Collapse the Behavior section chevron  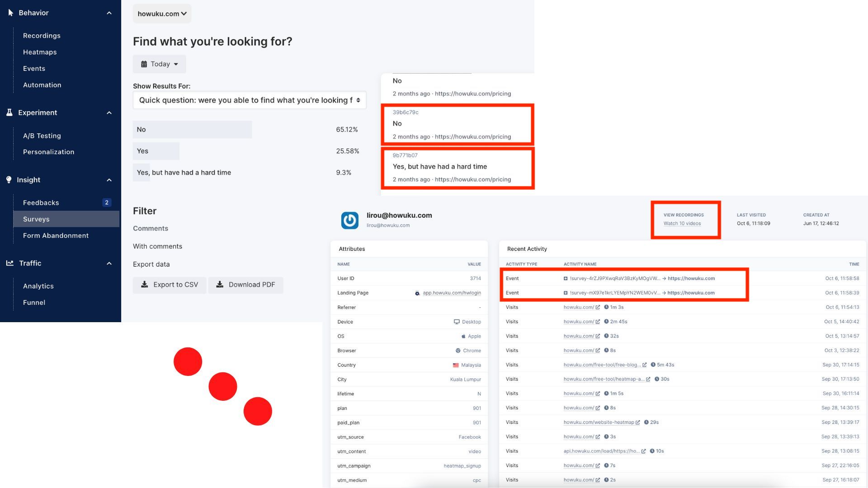[109, 13]
